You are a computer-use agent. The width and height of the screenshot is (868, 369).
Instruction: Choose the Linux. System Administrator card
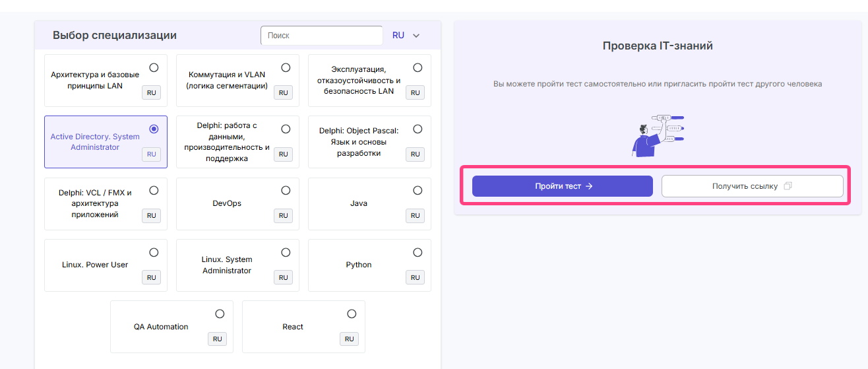227,265
